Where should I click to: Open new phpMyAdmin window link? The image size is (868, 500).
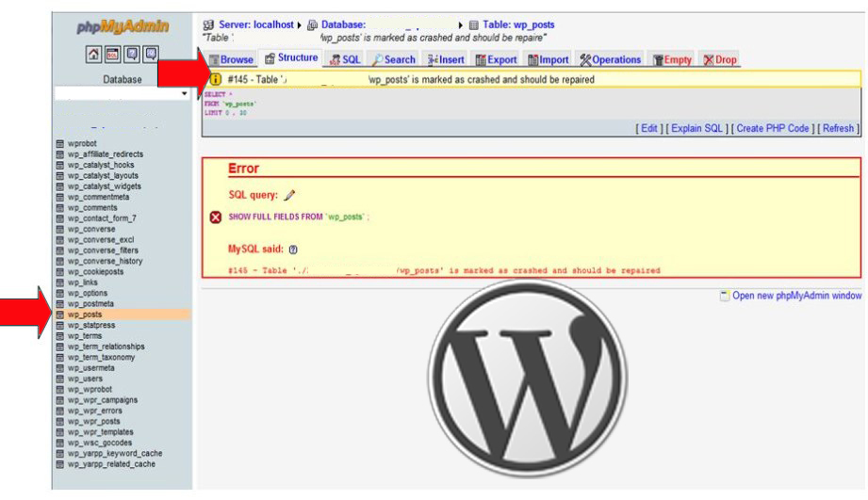796,296
